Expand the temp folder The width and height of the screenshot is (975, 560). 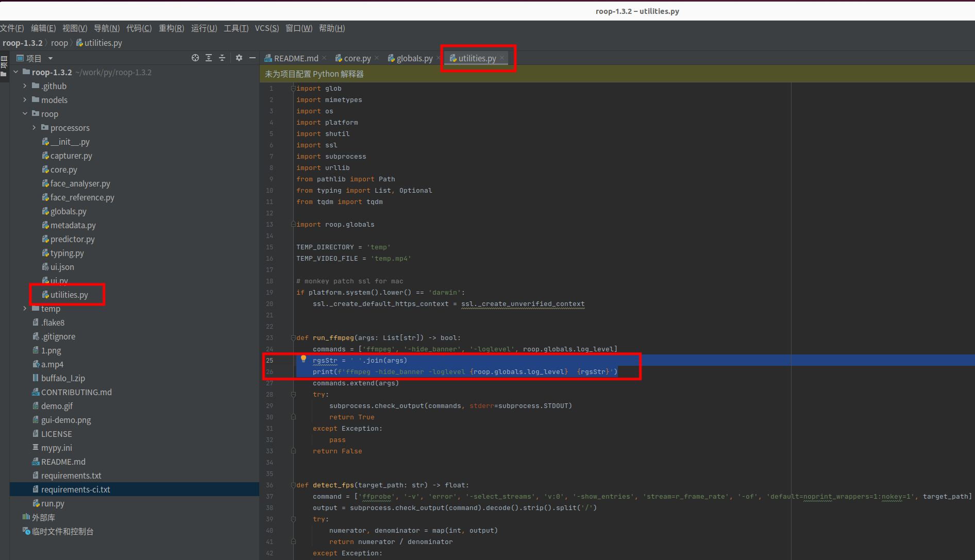(25, 309)
